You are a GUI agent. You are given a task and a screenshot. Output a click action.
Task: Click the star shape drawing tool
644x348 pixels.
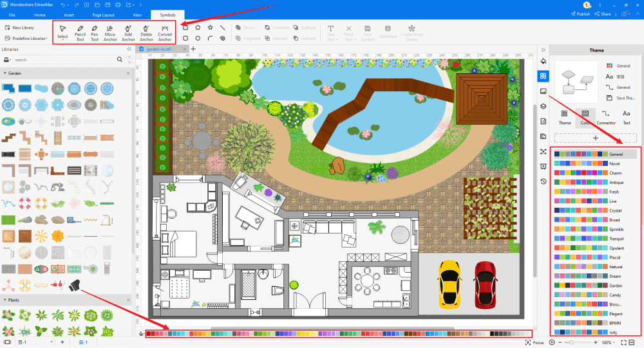pos(211,28)
